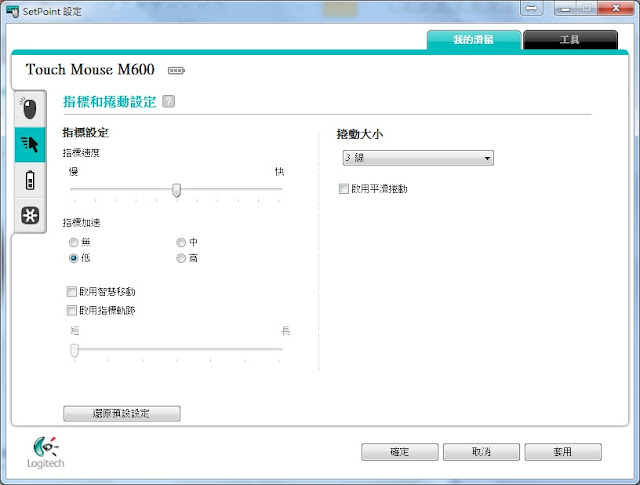Click the 快 label on the speed slider
Screen dimensions: 640x485
click(x=280, y=171)
